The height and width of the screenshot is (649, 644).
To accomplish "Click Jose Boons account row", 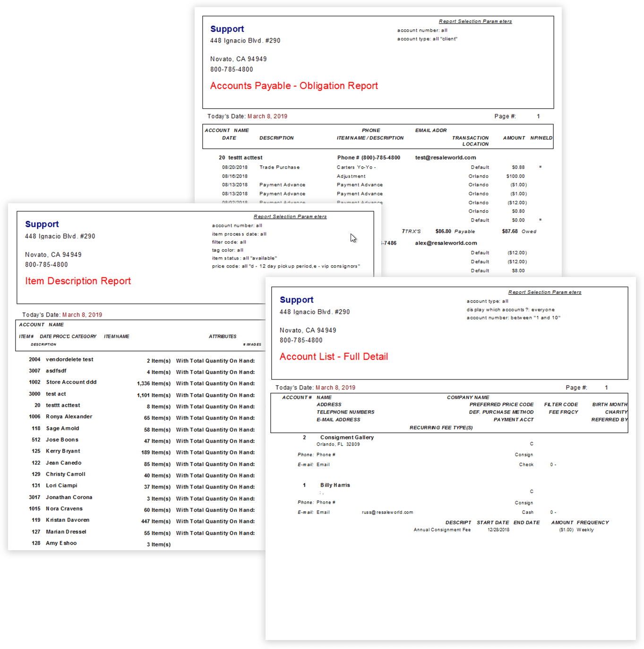I will [55, 440].
